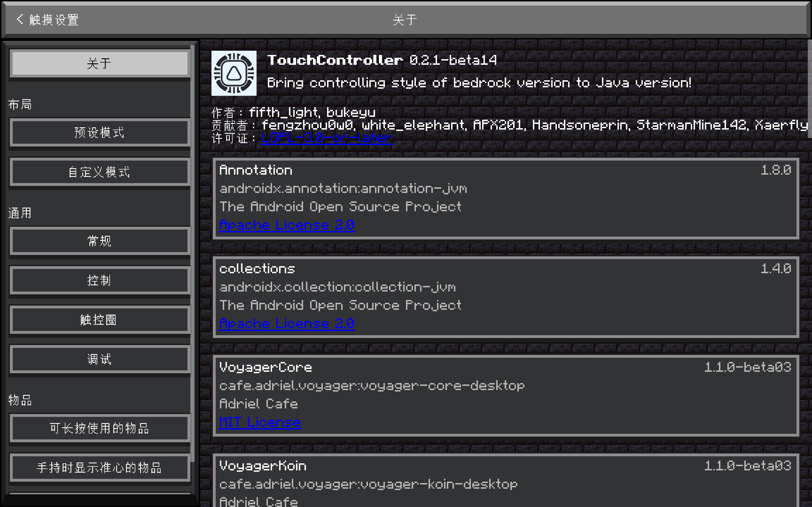Open the 调试 debug page

pos(100,359)
